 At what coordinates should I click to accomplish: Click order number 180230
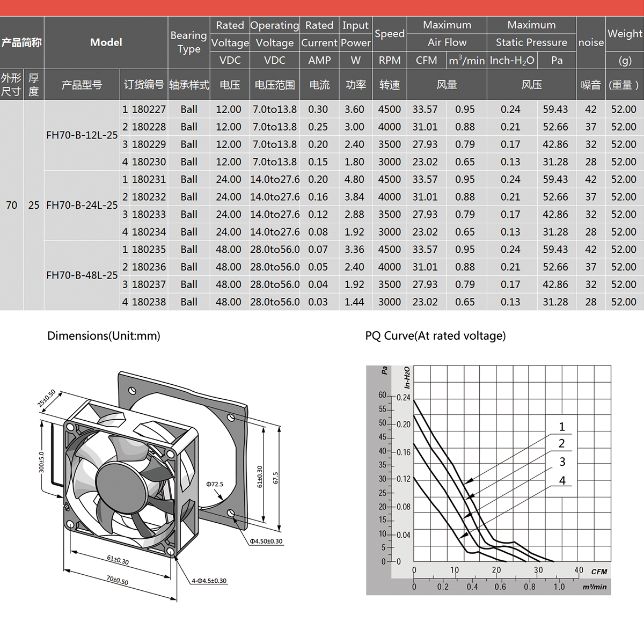click(149, 162)
